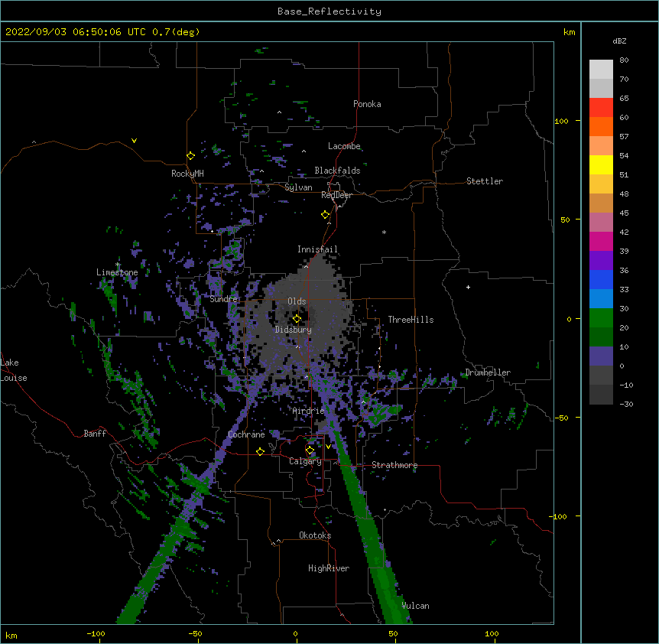
Task: Click the Ponoka city label
Action: [x=367, y=104]
